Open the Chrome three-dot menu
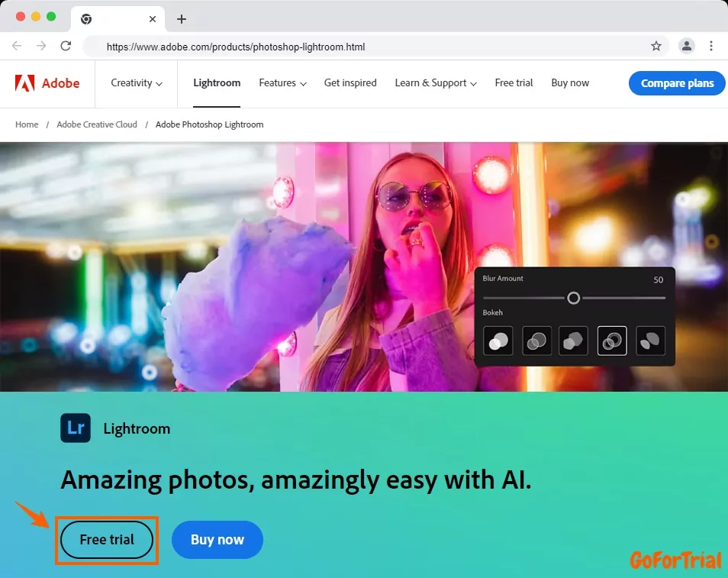The width and height of the screenshot is (728, 578). [710, 46]
